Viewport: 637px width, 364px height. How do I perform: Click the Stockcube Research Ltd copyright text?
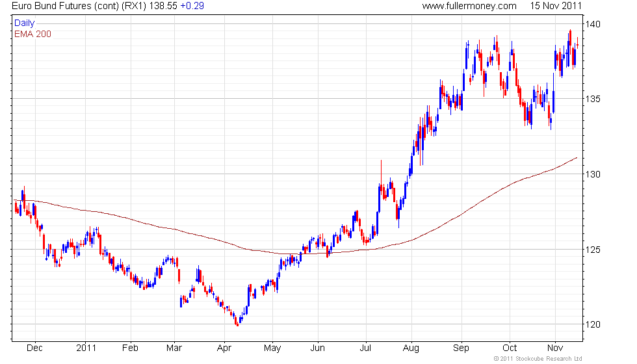[538, 359]
